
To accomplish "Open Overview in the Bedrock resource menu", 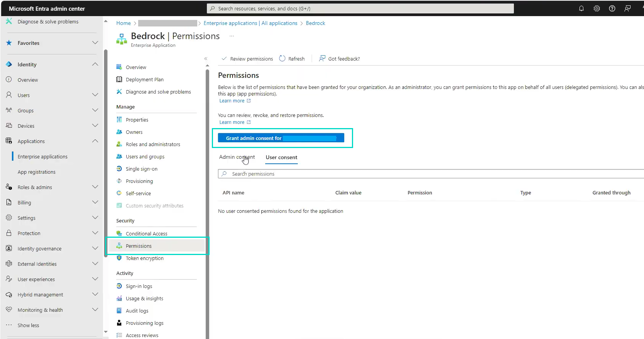I will tap(136, 67).
